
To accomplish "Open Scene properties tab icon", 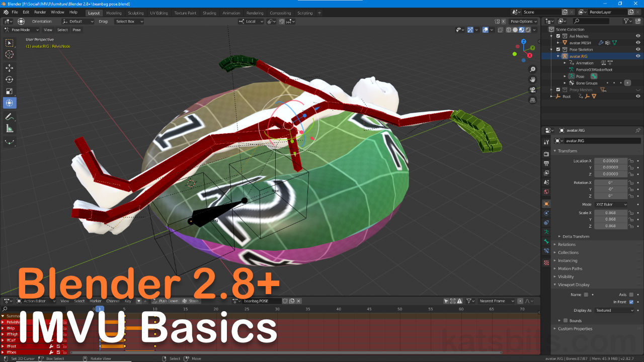I will pos(546,183).
